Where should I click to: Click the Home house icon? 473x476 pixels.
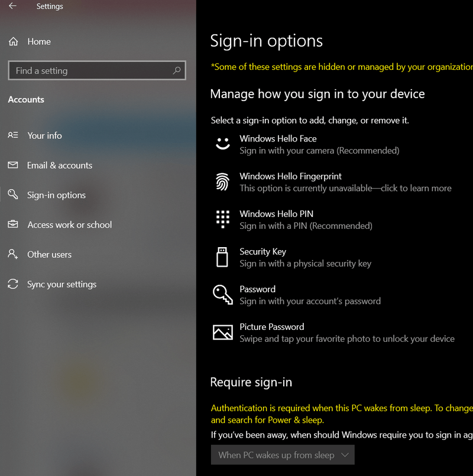[13, 41]
